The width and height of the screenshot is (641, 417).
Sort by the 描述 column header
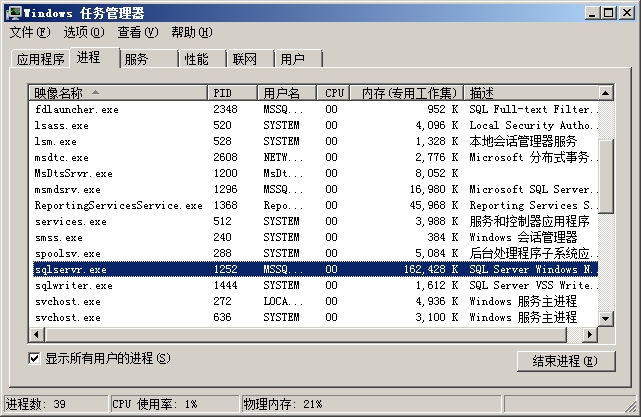click(531, 93)
